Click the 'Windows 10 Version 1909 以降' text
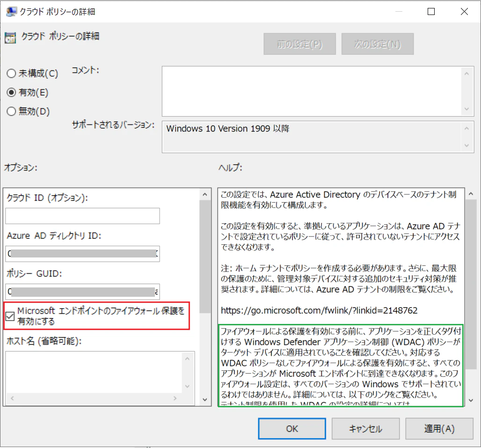The height and width of the screenshot is (448, 481). pos(228,129)
